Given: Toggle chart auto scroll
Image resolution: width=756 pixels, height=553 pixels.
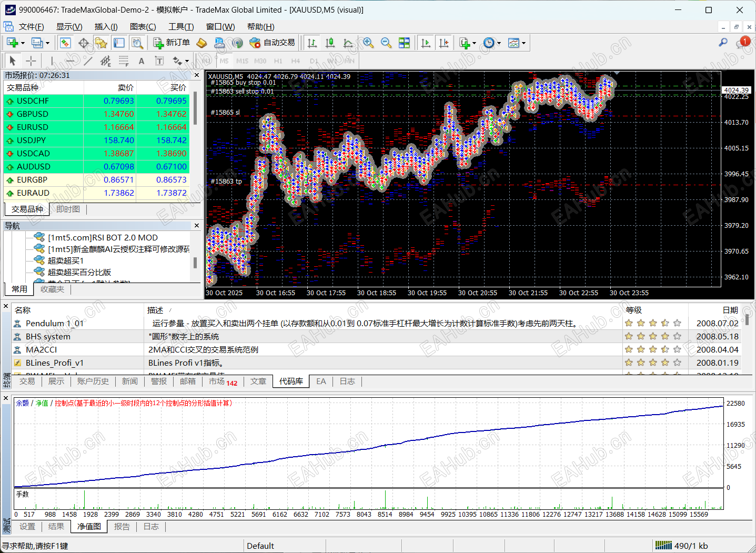Looking at the screenshot, I should pos(426,43).
